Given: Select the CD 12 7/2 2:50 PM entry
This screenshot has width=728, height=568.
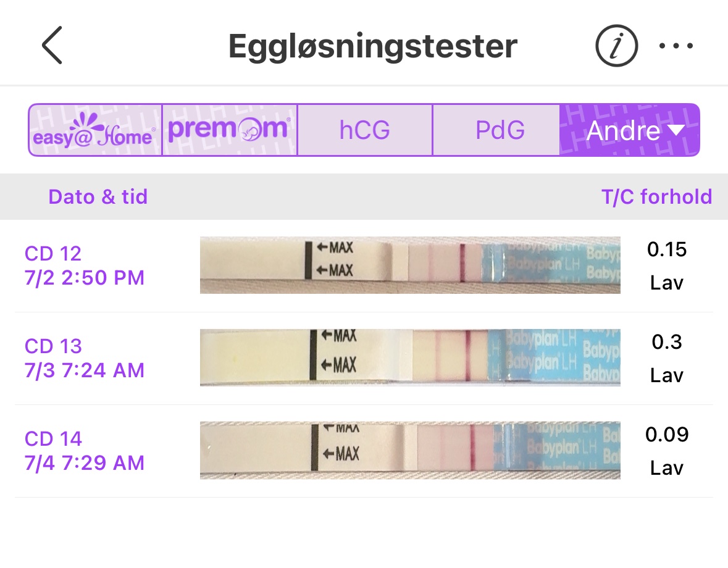Looking at the screenshot, I should point(85,265).
